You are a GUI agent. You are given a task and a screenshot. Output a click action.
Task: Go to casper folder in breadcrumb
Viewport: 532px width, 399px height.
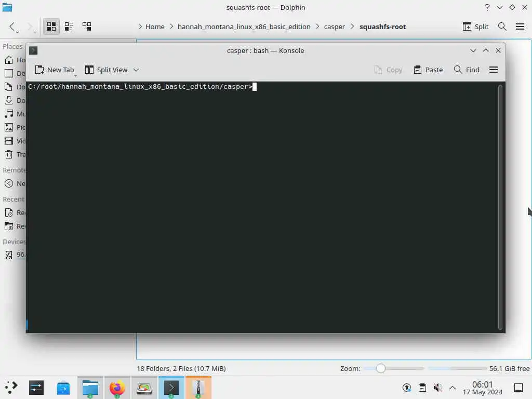[x=334, y=26]
